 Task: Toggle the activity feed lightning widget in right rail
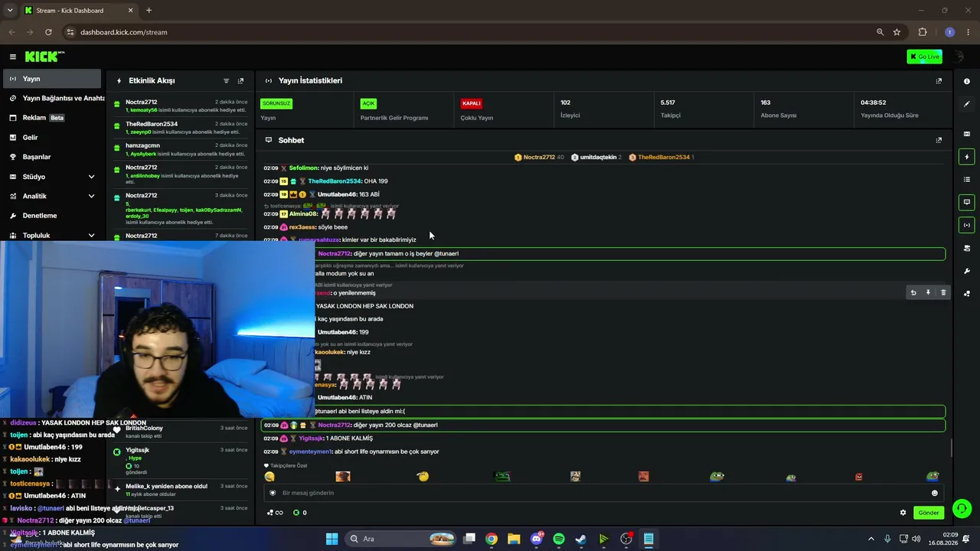(966, 157)
